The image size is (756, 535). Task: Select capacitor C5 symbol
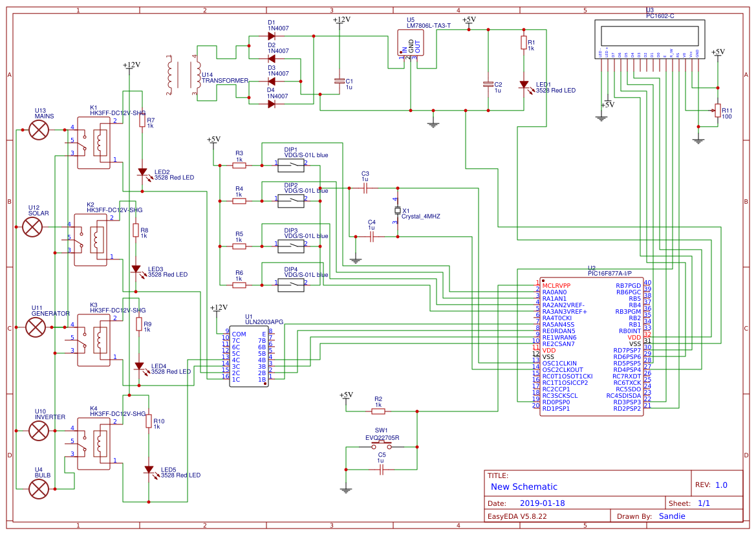pyautogui.click(x=382, y=470)
